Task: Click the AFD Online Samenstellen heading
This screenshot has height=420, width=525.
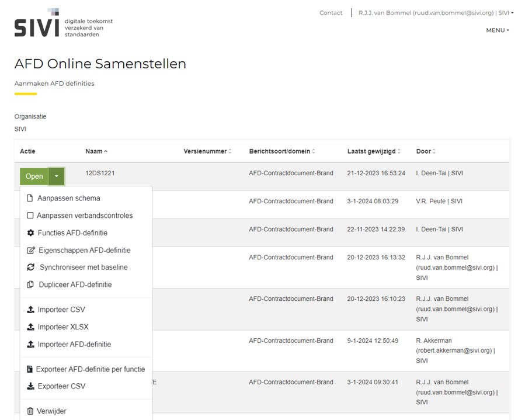Action: point(100,64)
